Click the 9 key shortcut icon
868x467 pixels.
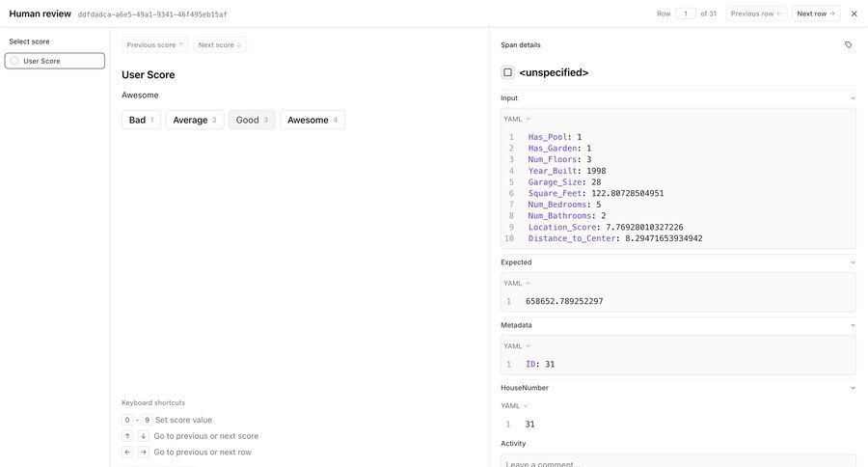click(x=147, y=420)
